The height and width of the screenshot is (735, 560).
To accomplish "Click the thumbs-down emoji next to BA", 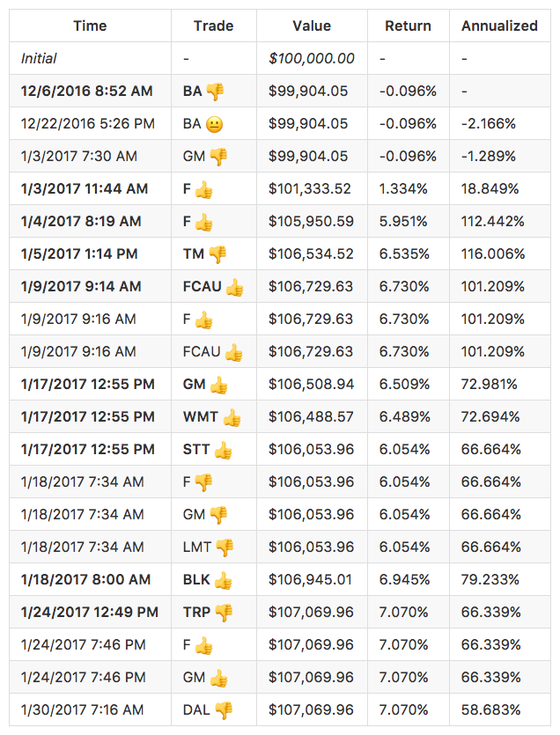I will pyautogui.click(x=216, y=92).
